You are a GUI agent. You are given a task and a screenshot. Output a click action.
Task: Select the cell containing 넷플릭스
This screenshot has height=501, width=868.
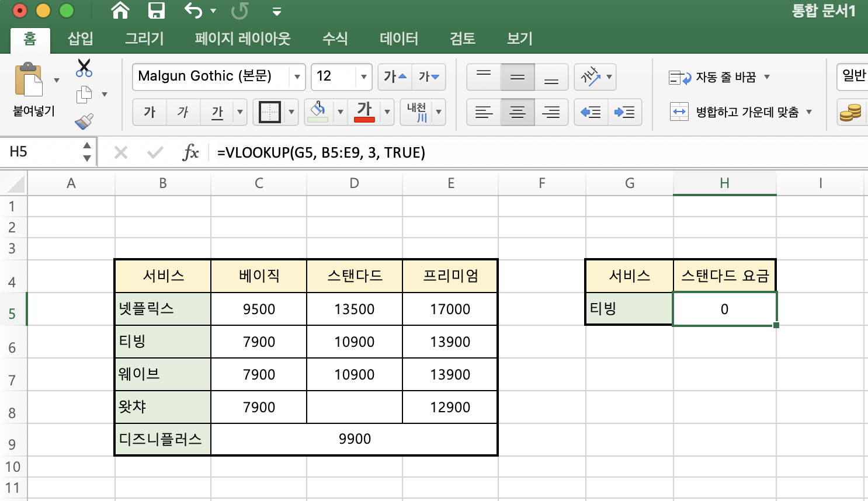(x=163, y=309)
